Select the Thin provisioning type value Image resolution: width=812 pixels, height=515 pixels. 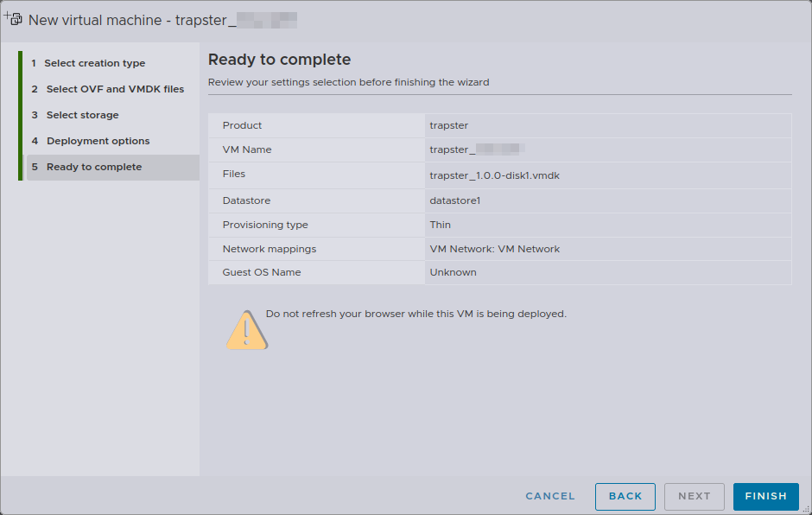pos(440,225)
